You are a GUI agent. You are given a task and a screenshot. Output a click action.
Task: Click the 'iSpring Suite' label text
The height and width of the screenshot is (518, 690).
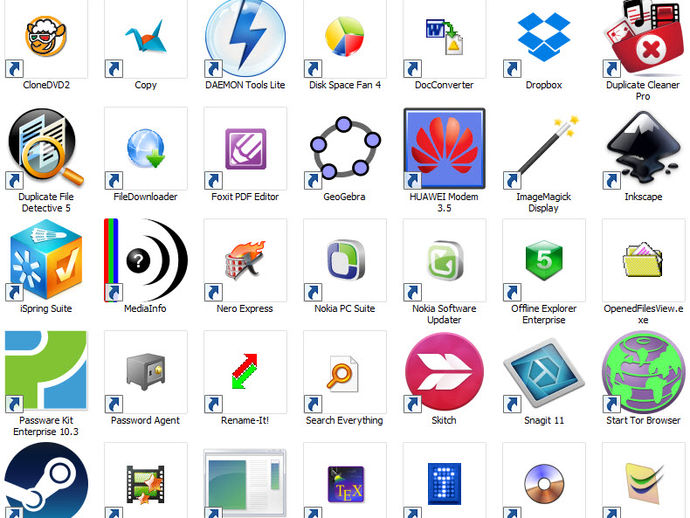[x=46, y=309]
